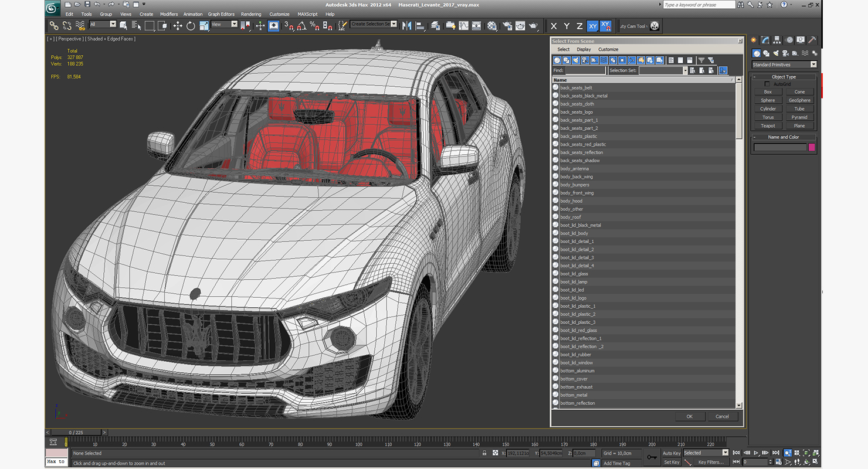Toggle Display Geometry filter in Select From Scene
The image size is (868, 469).
click(x=557, y=60)
